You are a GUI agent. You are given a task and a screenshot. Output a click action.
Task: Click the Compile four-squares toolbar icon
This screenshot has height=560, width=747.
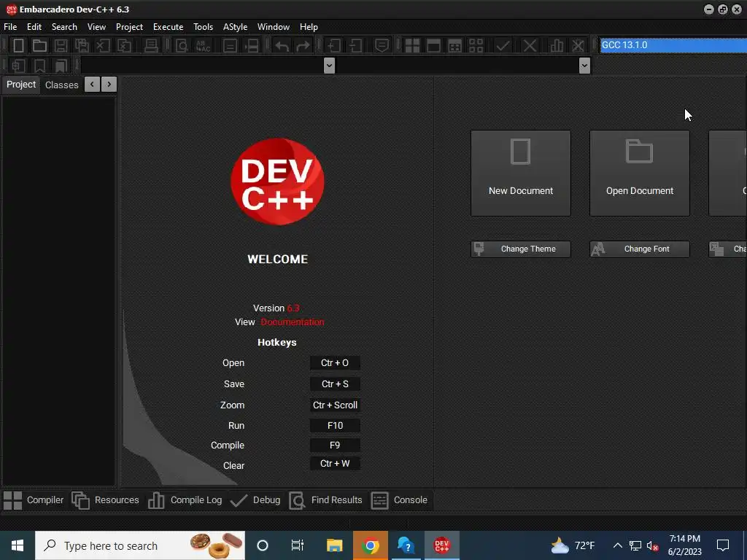click(x=412, y=46)
